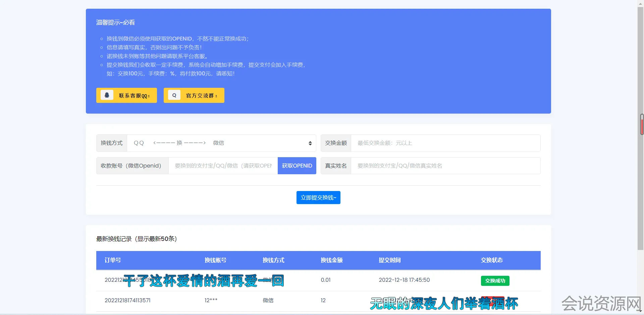
Task: Click the bell icon on 联系客服QQ button
Action: tap(107, 95)
